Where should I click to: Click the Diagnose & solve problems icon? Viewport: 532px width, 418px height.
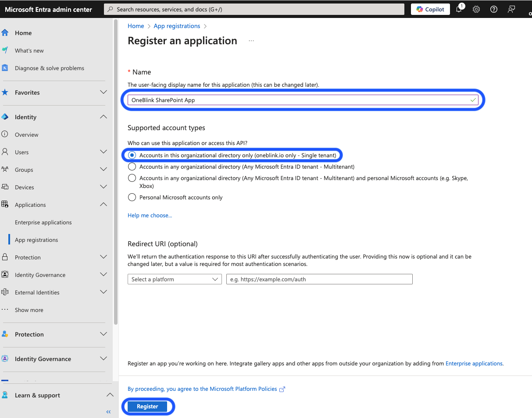click(x=5, y=68)
